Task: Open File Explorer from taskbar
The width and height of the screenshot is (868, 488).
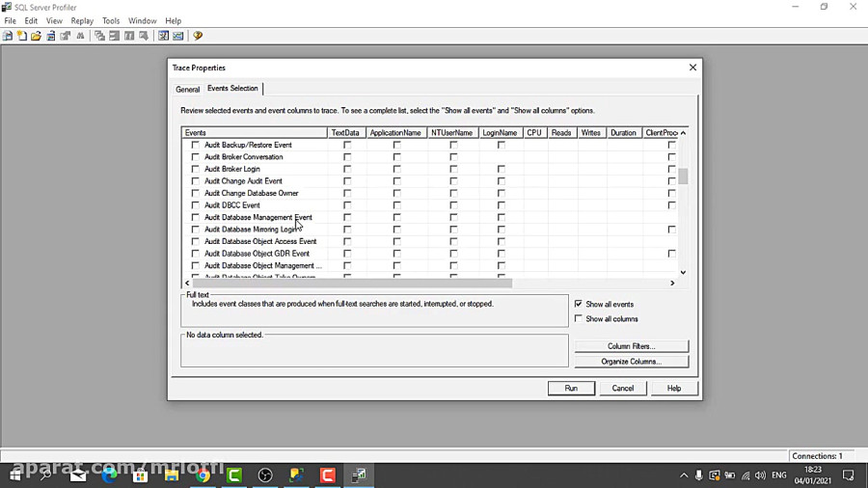Action: [172, 475]
